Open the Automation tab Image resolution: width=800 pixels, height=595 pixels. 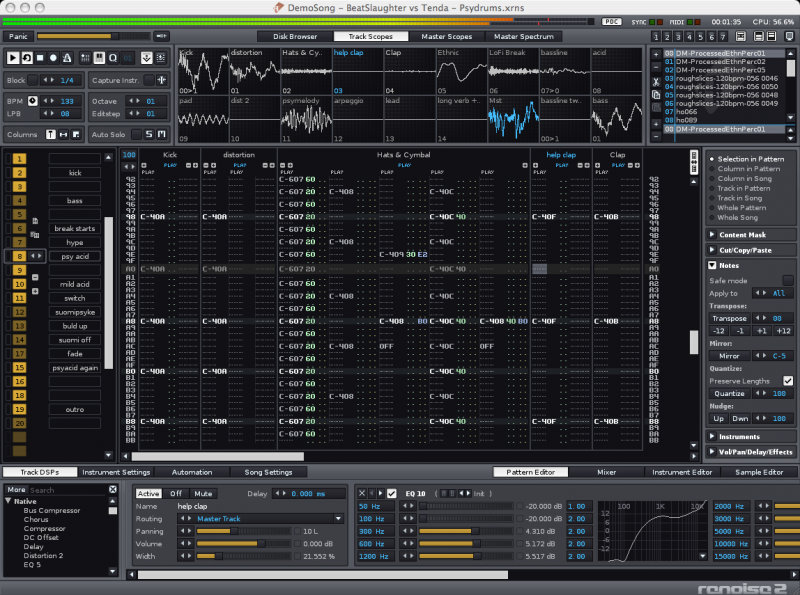(192, 472)
